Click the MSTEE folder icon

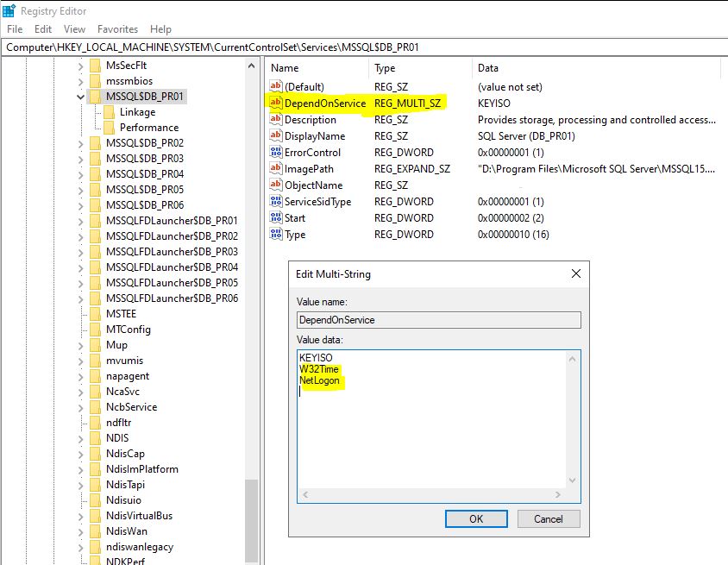[x=95, y=314]
